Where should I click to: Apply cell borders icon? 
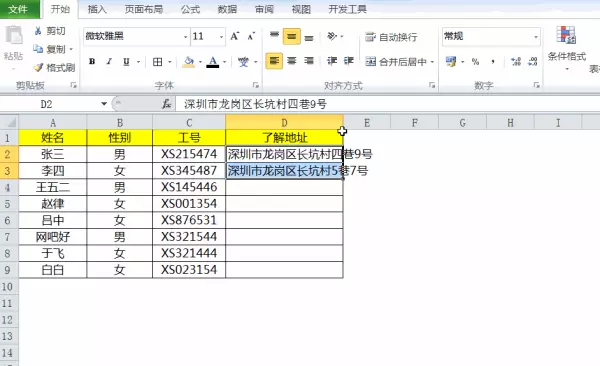pos(157,62)
